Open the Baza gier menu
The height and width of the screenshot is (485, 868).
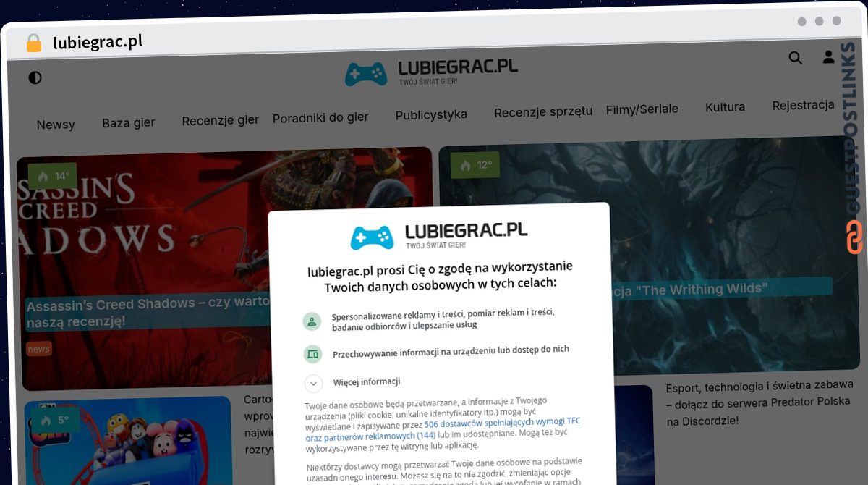pyautogui.click(x=129, y=122)
